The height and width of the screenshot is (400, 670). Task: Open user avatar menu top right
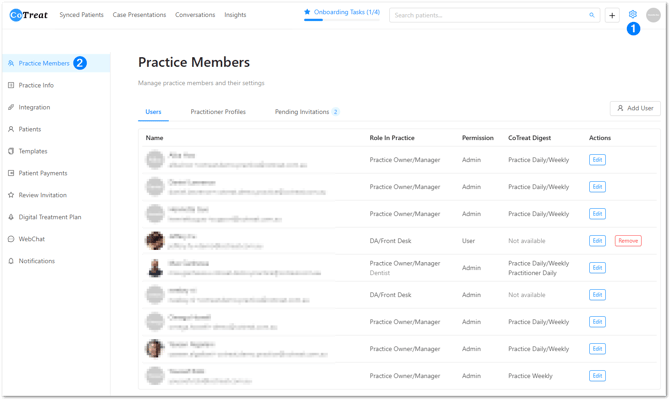click(x=653, y=15)
